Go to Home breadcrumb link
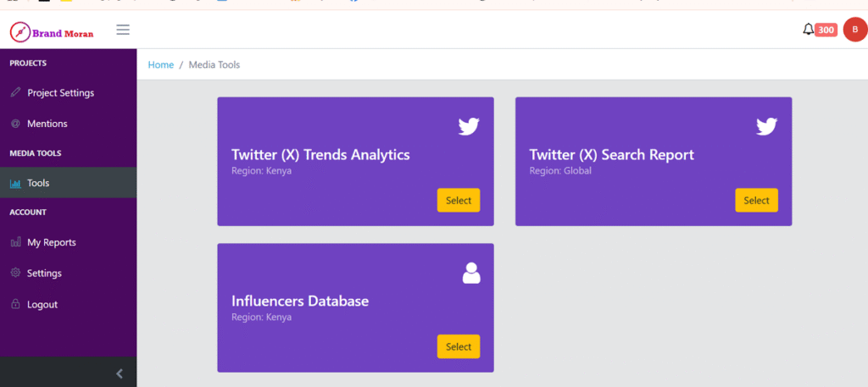This screenshot has width=868, height=387. pos(160,64)
